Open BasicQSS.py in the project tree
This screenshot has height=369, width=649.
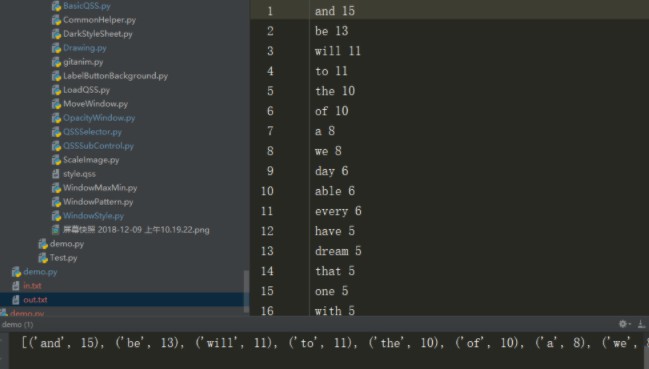[x=87, y=6]
